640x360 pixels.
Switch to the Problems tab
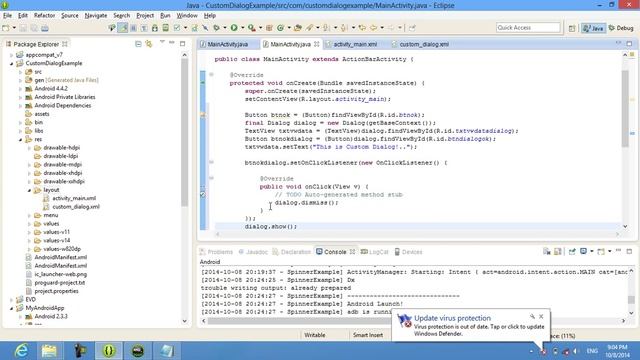(x=216, y=252)
